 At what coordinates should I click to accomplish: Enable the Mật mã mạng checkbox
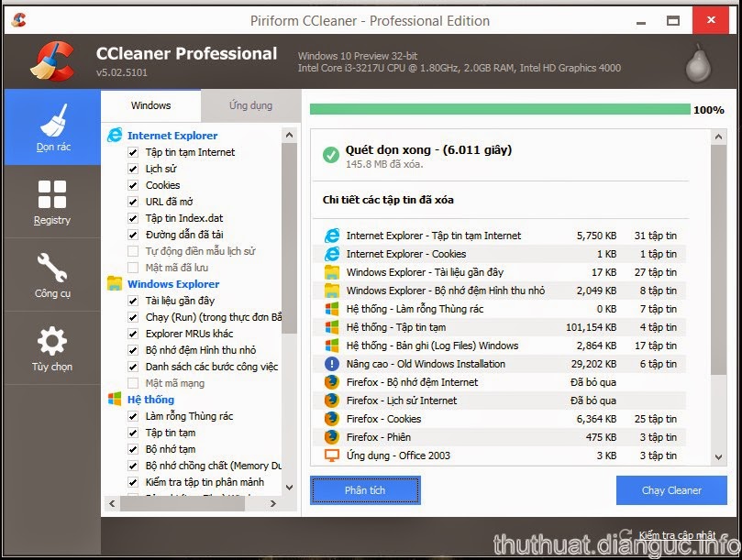coord(133,383)
